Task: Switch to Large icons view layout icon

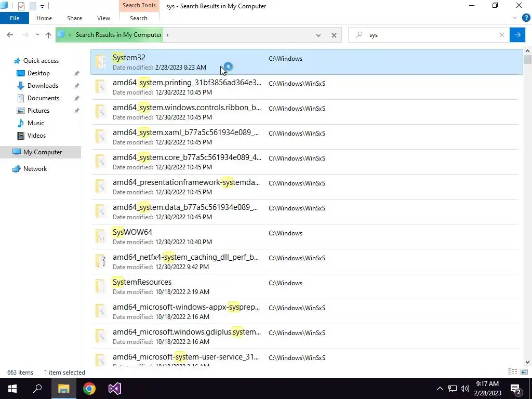Action: (x=524, y=372)
